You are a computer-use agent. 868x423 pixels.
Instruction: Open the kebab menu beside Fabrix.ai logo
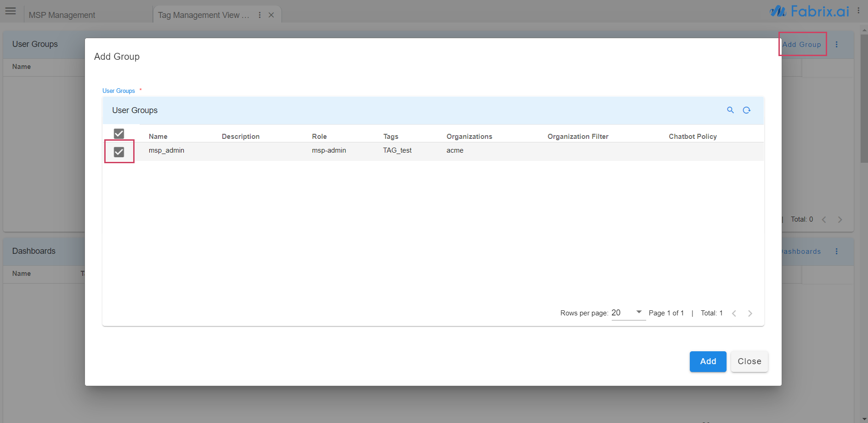[858, 11]
